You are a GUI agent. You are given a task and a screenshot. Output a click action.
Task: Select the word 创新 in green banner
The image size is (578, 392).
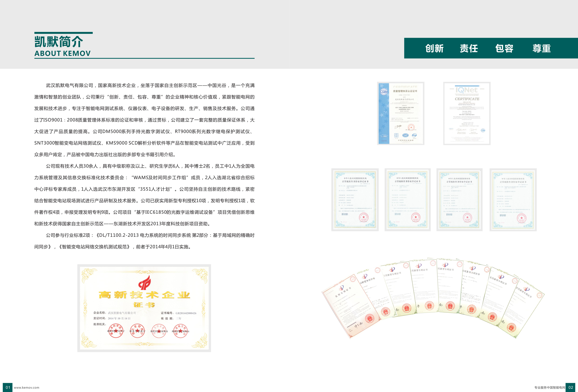[434, 48]
